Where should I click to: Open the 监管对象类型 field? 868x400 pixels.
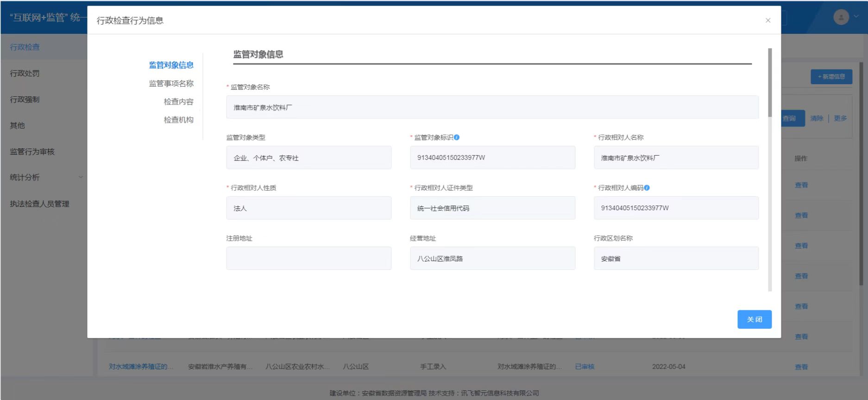point(308,158)
